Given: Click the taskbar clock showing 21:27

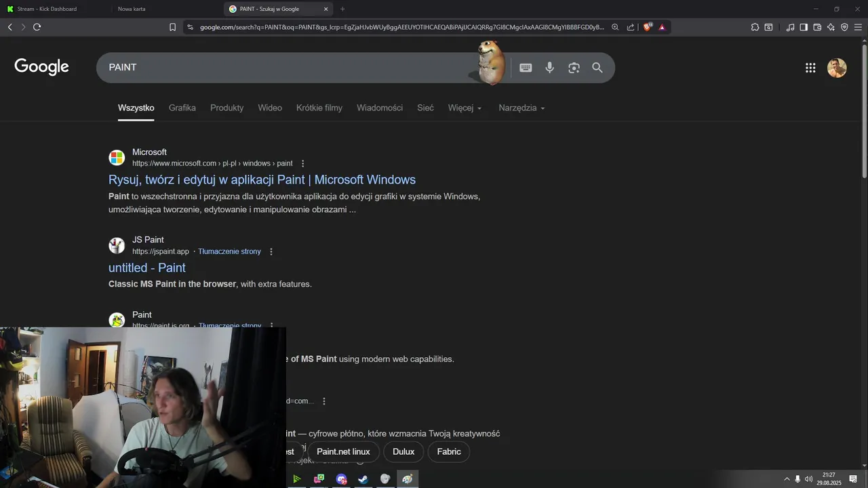Looking at the screenshot, I should pos(829,479).
